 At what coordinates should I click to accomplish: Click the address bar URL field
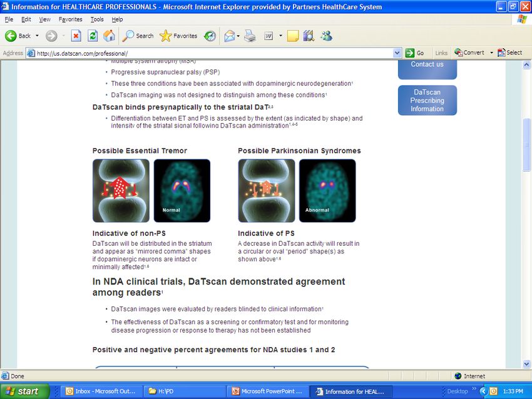coord(214,53)
